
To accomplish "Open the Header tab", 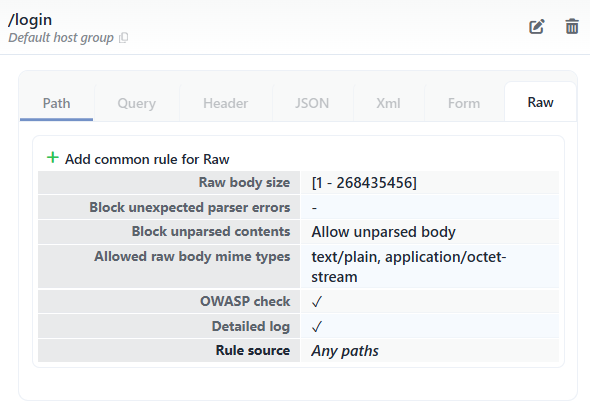I will pos(225,103).
